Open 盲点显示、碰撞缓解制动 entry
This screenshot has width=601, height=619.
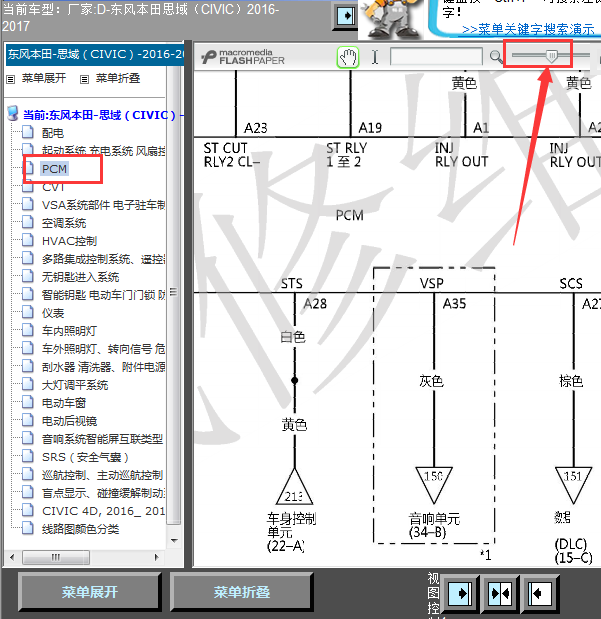tap(103, 493)
